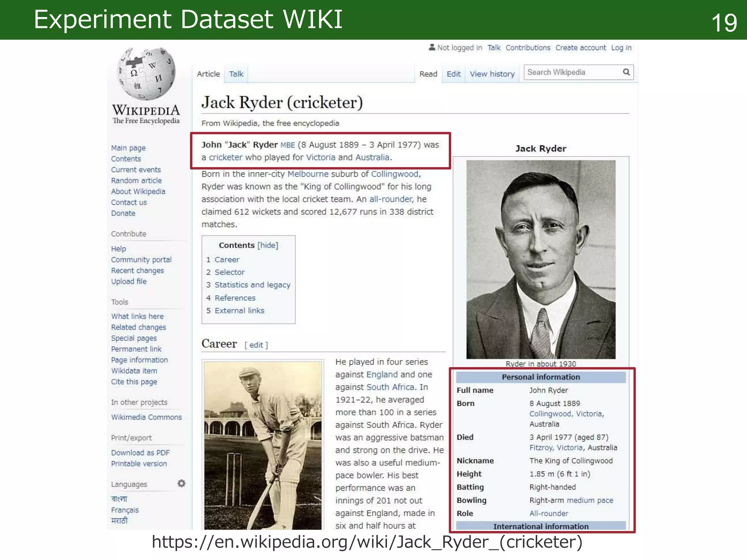Click the Jack Ryder portrait photo
This screenshot has width=747, height=560.
point(541,260)
